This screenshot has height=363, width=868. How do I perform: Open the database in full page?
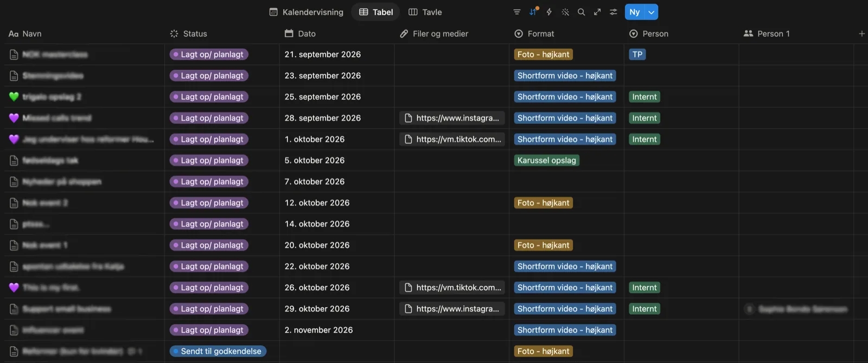click(x=597, y=12)
